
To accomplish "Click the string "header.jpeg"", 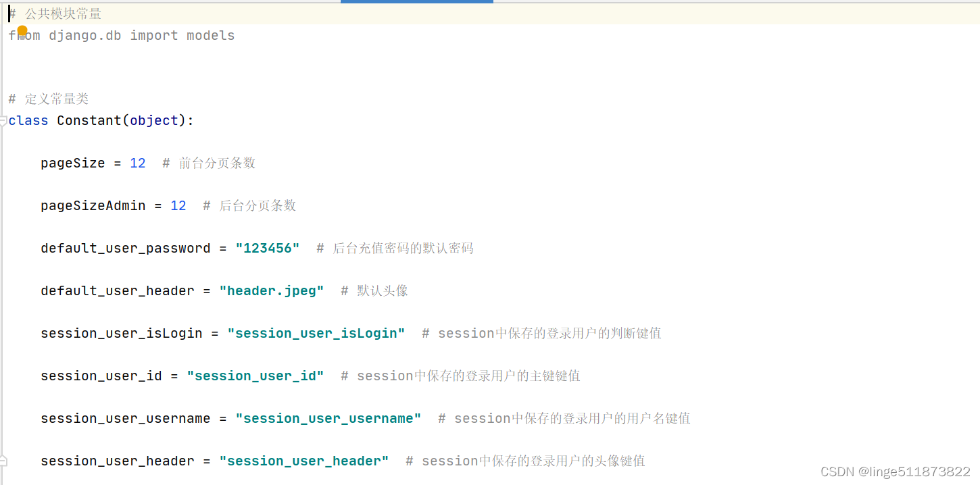I will click(x=272, y=291).
